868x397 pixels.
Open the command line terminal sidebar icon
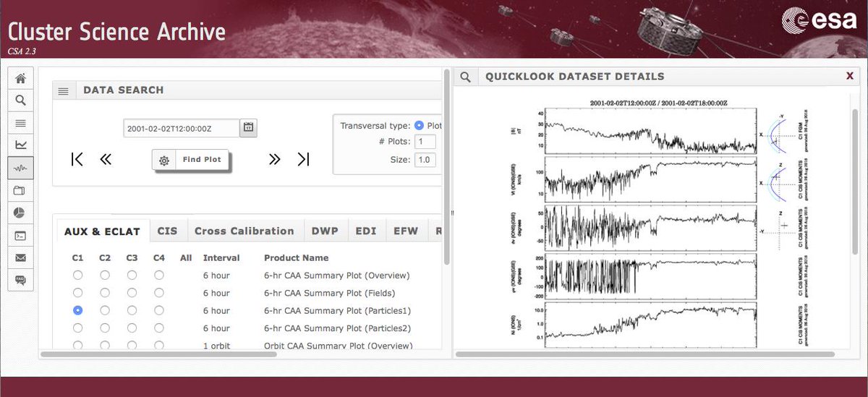tap(20, 235)
